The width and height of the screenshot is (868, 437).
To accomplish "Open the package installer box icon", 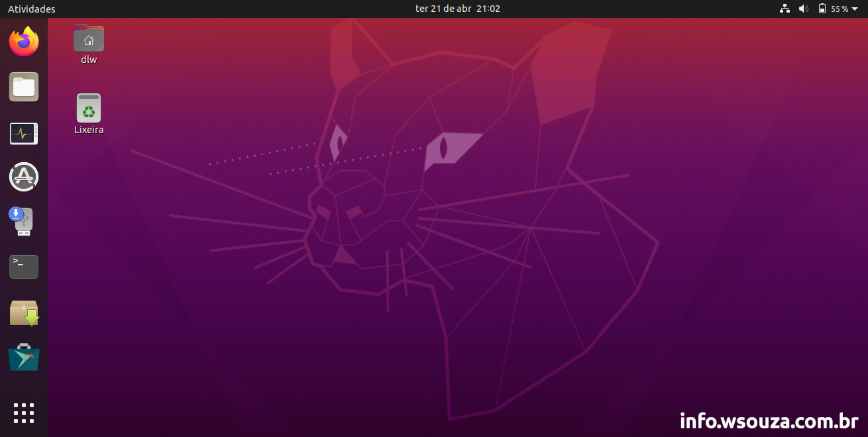I will (24, 312).
